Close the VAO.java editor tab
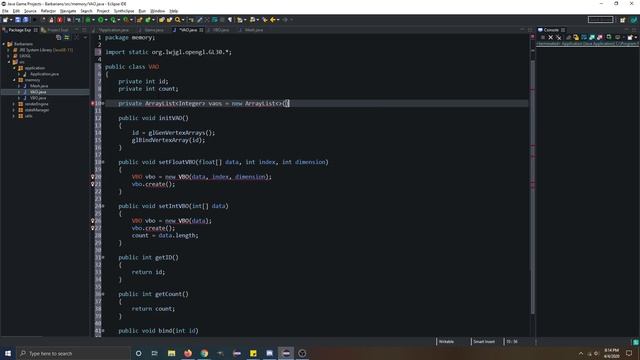Viewport: 640px width, 360px height. (x=201, y=30)
